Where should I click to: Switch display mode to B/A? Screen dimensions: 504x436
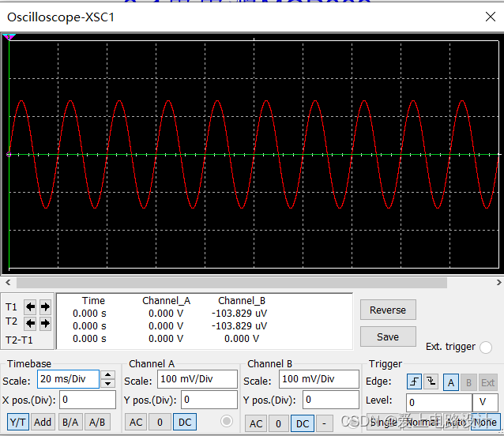70,422
